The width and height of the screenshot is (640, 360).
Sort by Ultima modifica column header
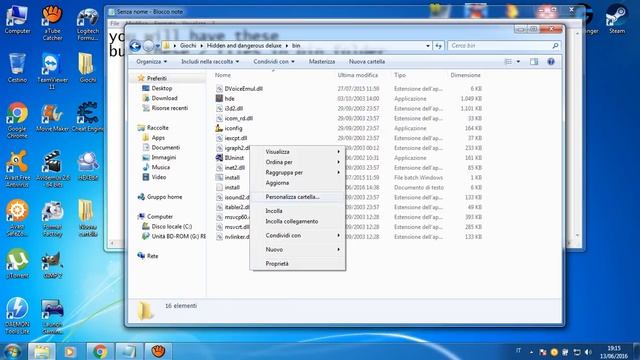pyautogui.click(x=358, y=75)
